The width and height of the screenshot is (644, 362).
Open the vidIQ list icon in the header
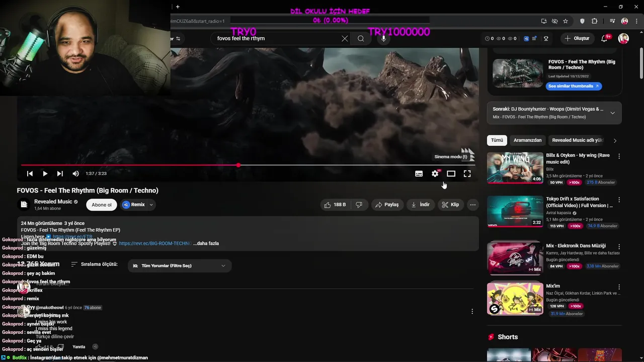click(534, 38)
